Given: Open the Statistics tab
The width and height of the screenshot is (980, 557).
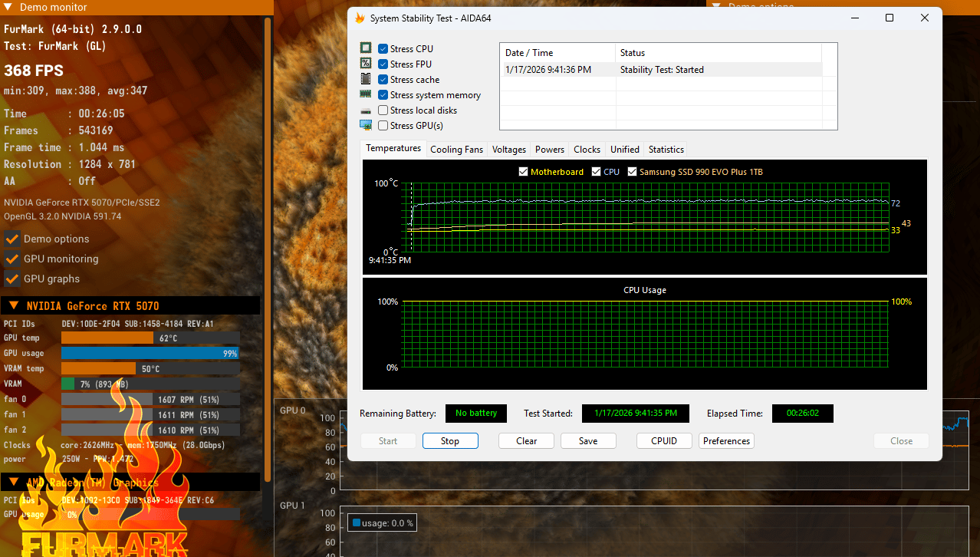Looking at the screenshot, I should point(666,150).
